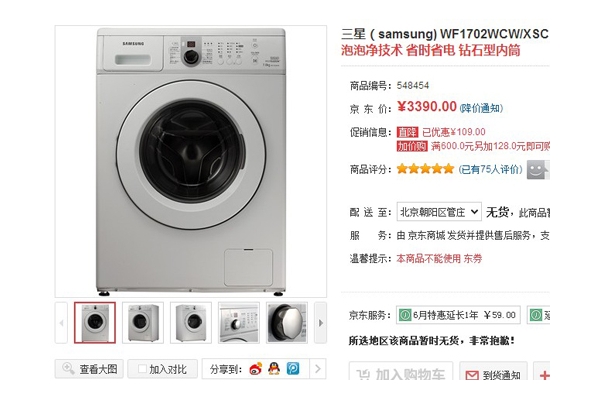The image size is (600, 400).
Task: Select the door handle close-up thumbnail
Action: [x=287, y=323]
